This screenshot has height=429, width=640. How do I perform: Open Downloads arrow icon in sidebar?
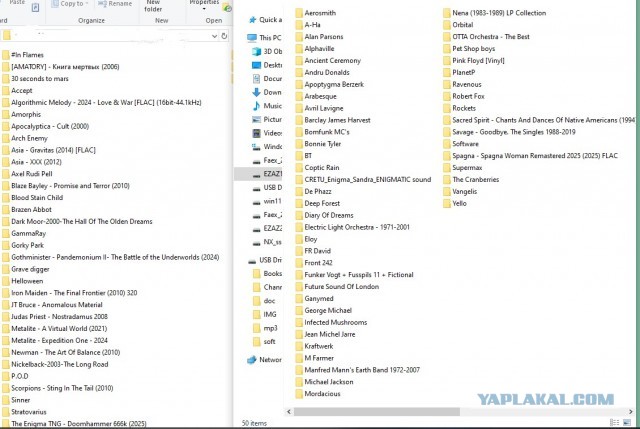click(x=256, y=92)
